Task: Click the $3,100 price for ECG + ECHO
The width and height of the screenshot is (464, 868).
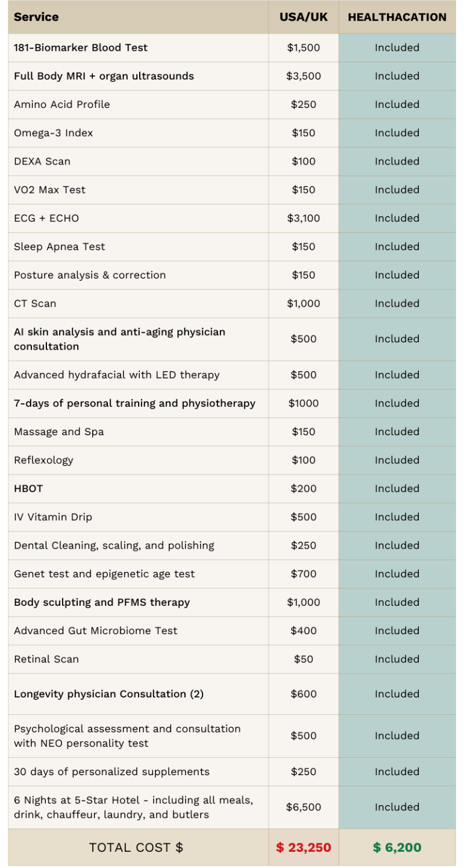Action: pyautogui.click(x=304, y=218)
